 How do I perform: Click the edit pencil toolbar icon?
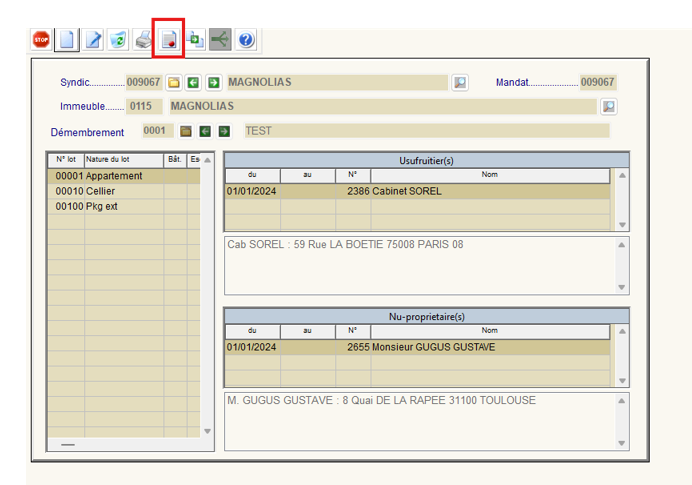[x=93, y=40]
